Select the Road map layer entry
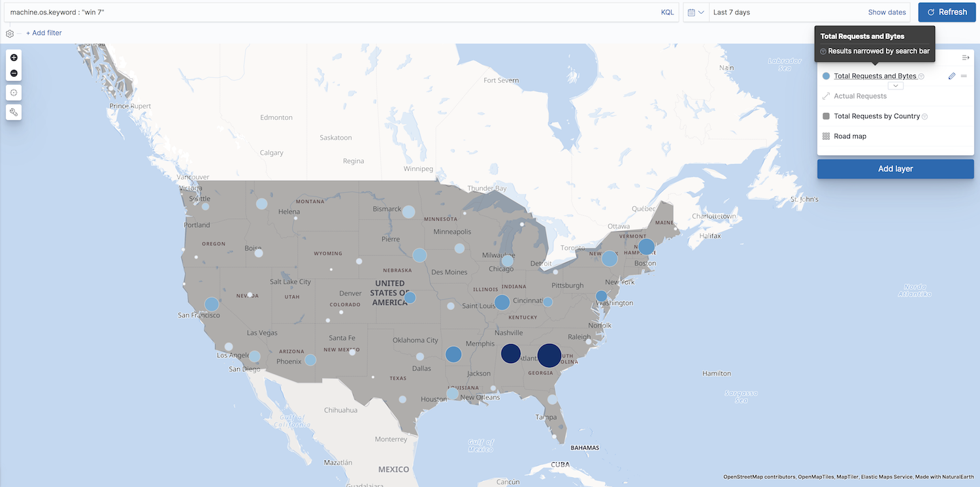980x487 pixels. (850, 136)
